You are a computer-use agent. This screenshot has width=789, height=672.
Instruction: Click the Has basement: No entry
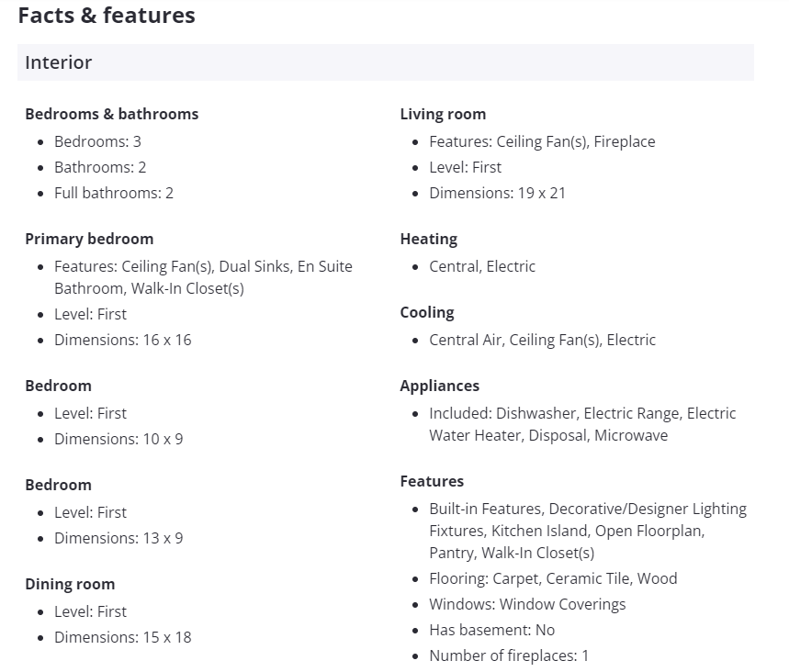coord(491,630)
